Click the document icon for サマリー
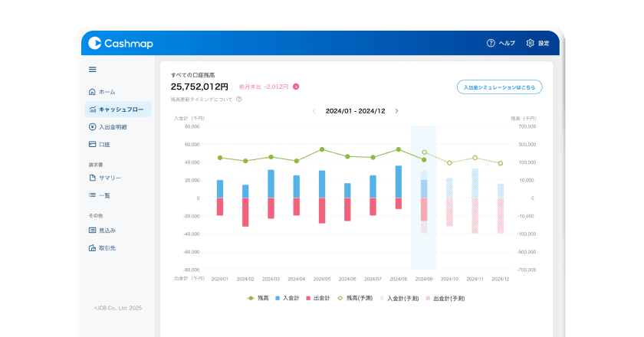 pos(92,178)
